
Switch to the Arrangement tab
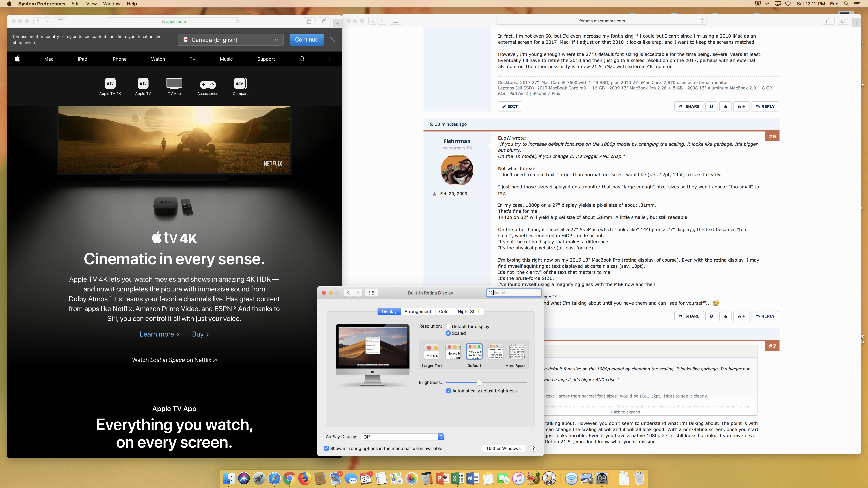pyautogui.click(x=418, y=312)
